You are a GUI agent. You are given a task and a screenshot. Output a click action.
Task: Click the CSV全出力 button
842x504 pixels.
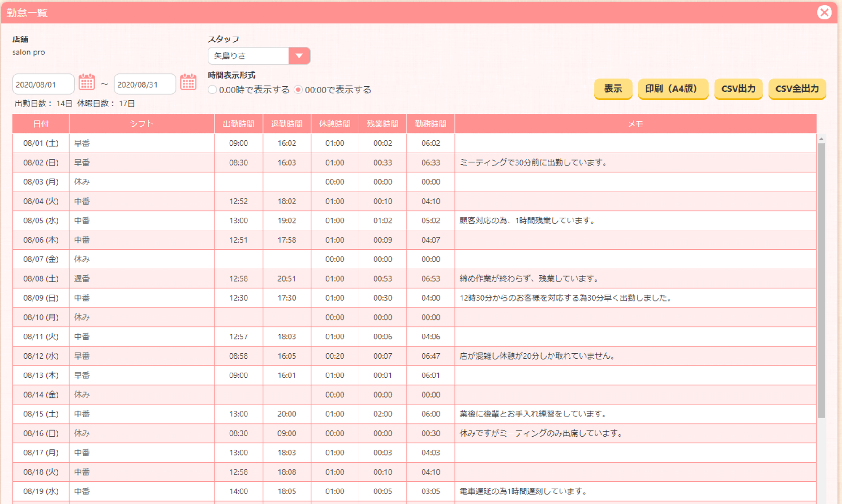point(797,89)
